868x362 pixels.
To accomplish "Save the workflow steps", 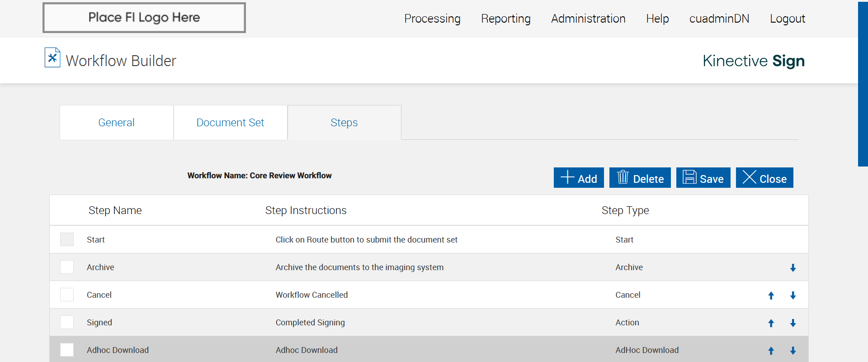I will pos(703,178).
